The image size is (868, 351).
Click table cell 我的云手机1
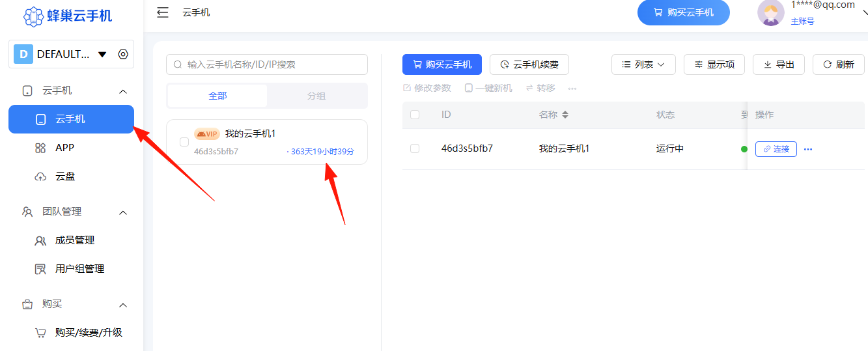point(564,148)
